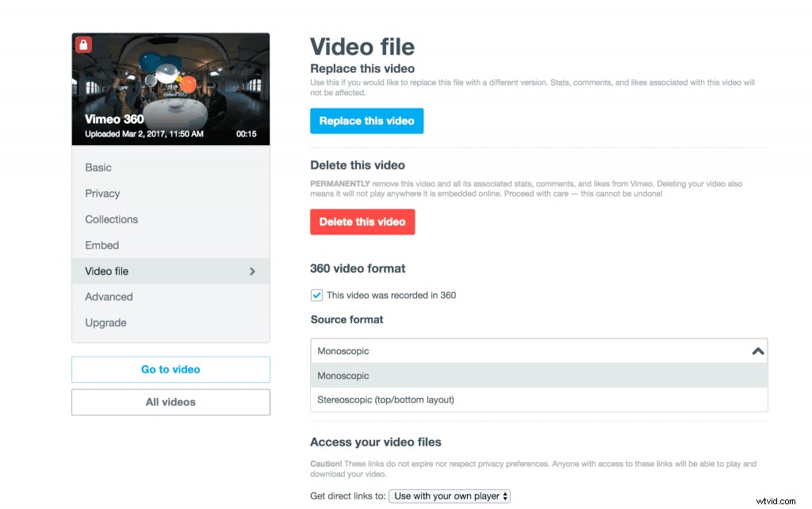
Task: Open the Collections section
Action: pyautogui.click(x=111, y=219)
